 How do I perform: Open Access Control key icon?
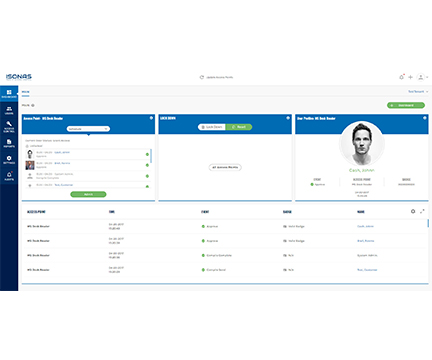tap(9, 127)
